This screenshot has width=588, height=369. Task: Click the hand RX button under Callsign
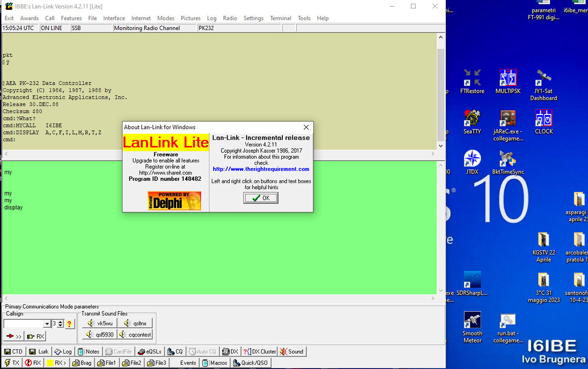pos(35,336)
